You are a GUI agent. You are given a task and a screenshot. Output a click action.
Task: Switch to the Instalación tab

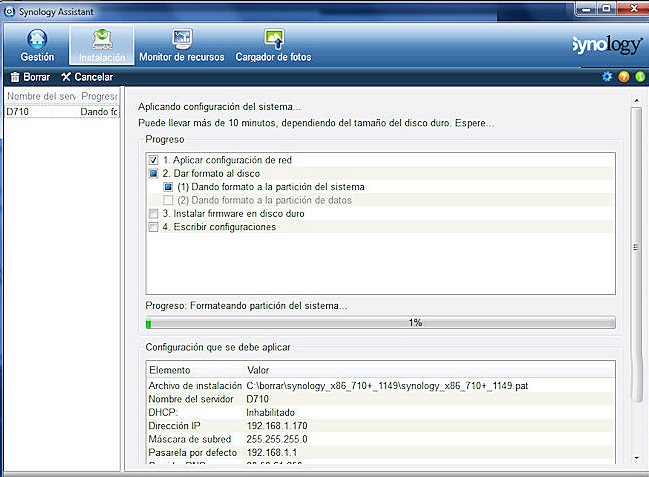click(102, 45)
